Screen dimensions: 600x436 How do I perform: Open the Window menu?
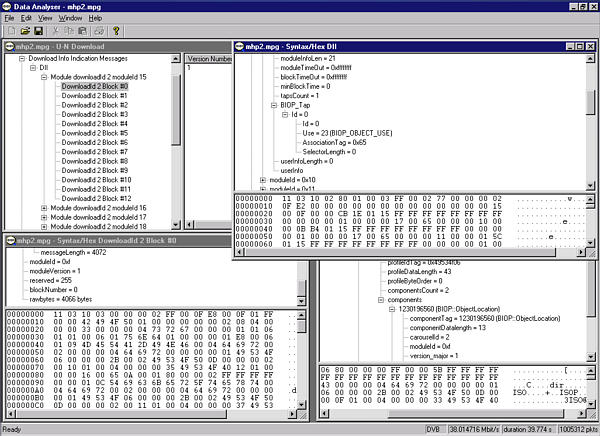[x=70, y=18]
